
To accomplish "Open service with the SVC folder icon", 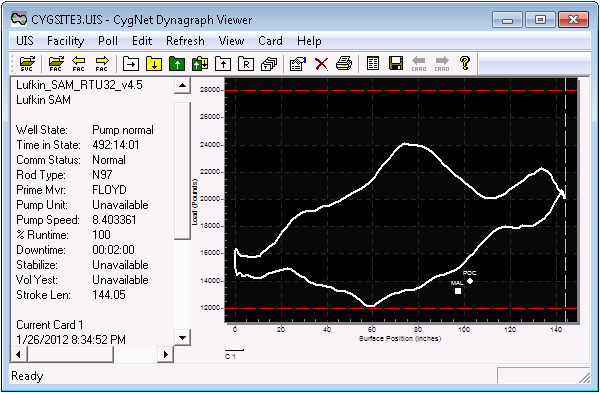I will [27, 64].
